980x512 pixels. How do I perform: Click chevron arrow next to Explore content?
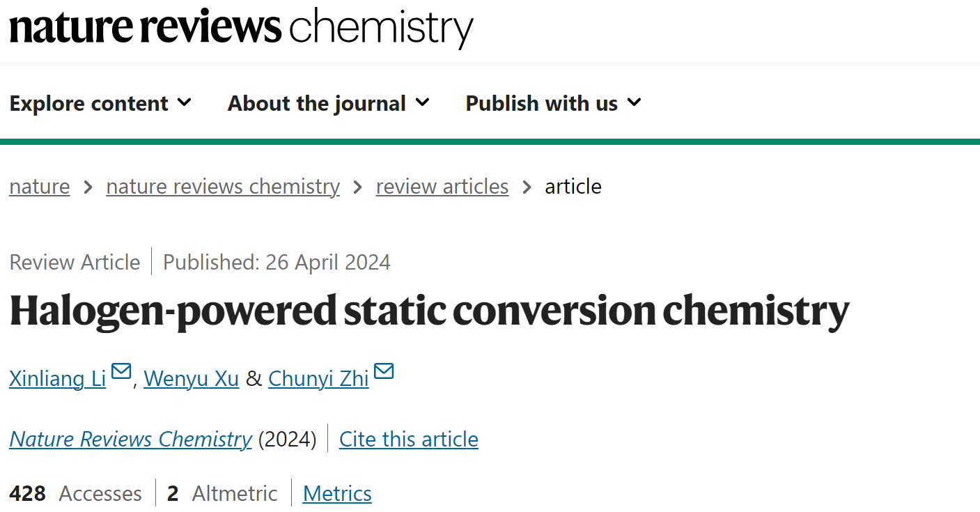coord(185,102)
